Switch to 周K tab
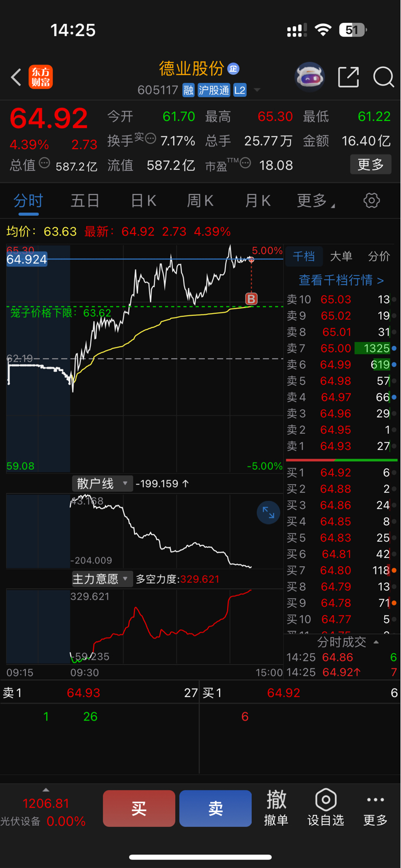 [200, 200]
